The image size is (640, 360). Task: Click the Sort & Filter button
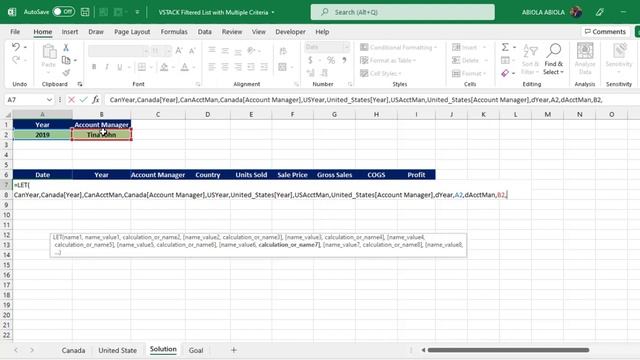(530, 59)
